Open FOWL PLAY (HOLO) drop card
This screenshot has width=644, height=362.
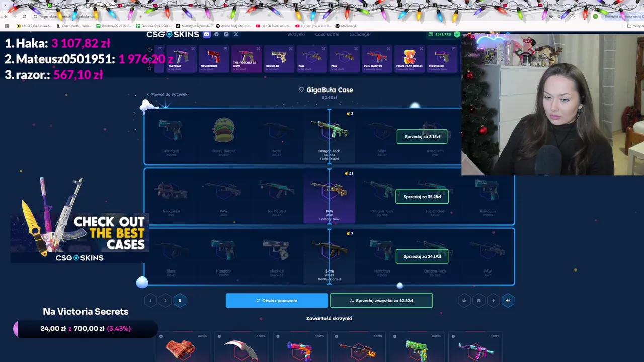410,59
